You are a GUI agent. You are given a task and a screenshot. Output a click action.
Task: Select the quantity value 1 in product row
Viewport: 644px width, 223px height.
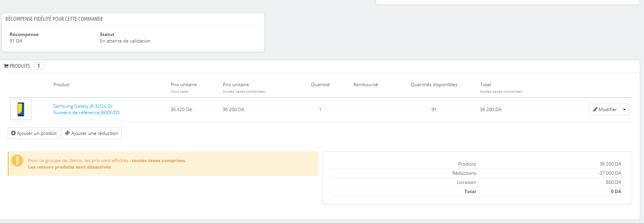pyautogui.click(x=320, y=110)
